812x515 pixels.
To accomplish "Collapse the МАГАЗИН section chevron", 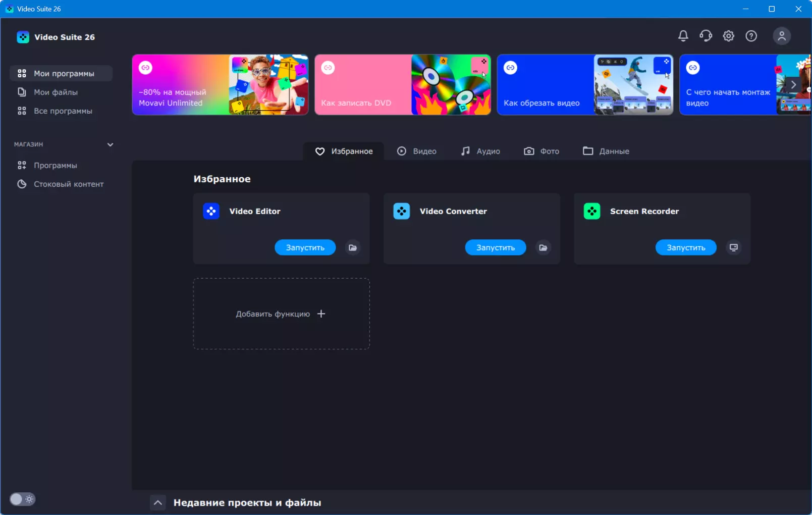I will tap(110, 144).
